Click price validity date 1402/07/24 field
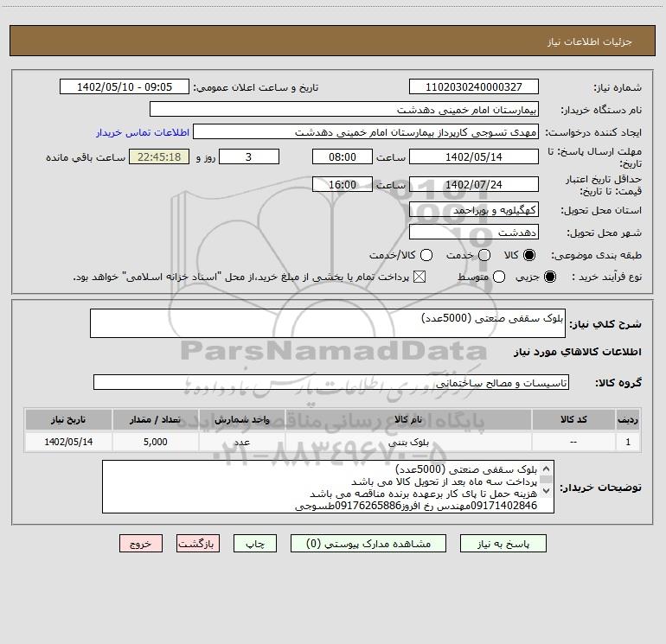Screen dimensions: 666x644 pyautogui.click(x=474, y=184)
